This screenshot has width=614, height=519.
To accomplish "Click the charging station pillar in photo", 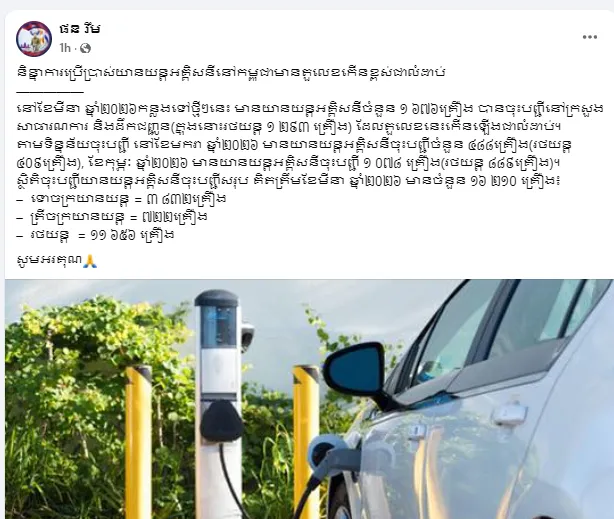I will [217, 403].
